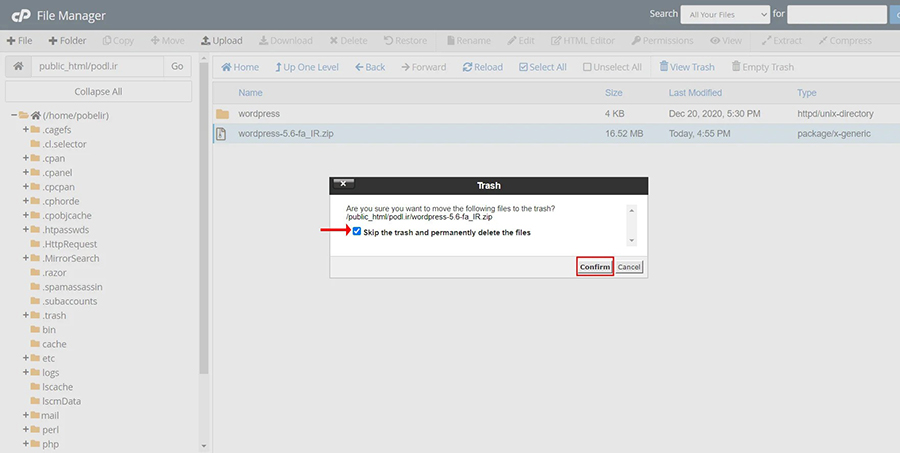Open View Trash
The width and height of the screenshot is (900, 453).
[x=686, y=67]
